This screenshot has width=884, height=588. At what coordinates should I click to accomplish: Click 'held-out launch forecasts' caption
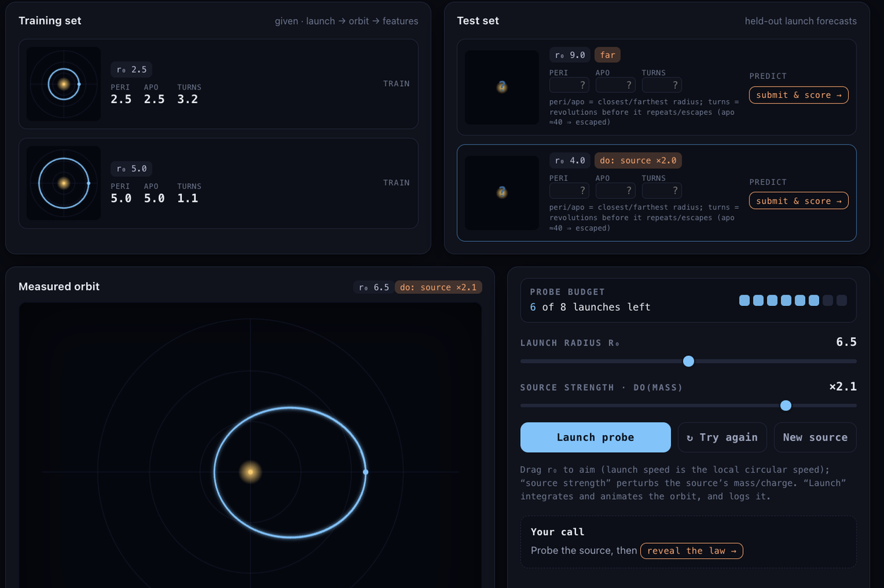point(801,21)
